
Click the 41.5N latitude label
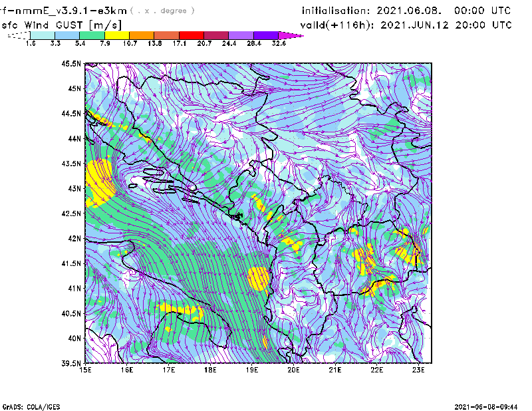[71, 263]
